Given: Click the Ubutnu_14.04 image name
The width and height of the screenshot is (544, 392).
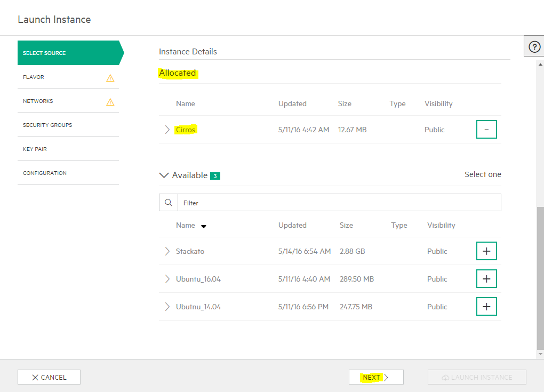Looking at the screenshot, I should point(198,307).
